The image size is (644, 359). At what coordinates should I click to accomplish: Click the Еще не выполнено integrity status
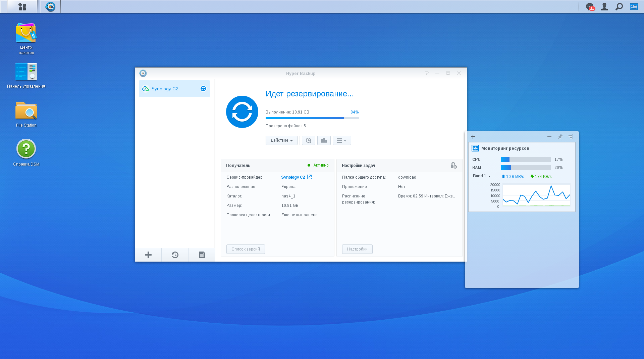[x=300, y=215]
